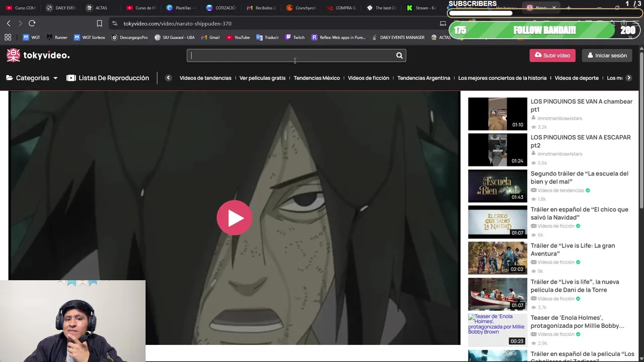
Task: Switch to COMPRA G browser tab
Action: [x=342, y=8]
